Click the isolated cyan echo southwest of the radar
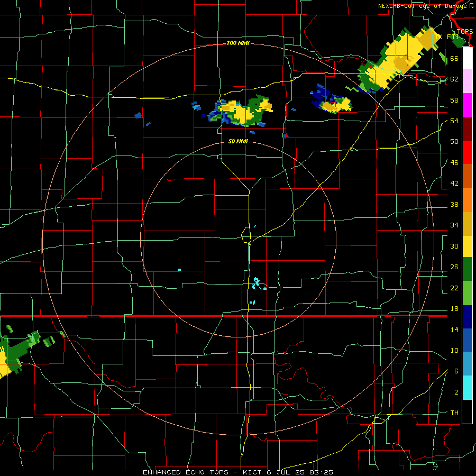This screenshot has height=476, width=476. click(x=179, y=270)
